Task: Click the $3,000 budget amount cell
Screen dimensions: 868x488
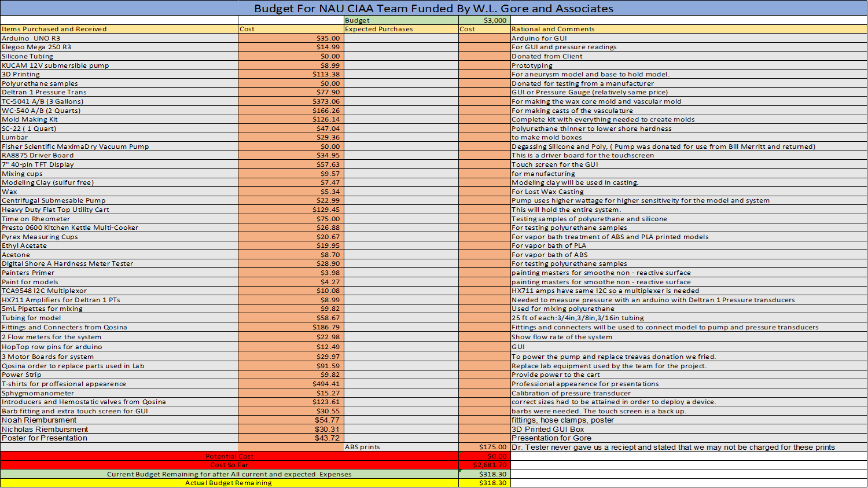Action: click(x=484, y=20)
